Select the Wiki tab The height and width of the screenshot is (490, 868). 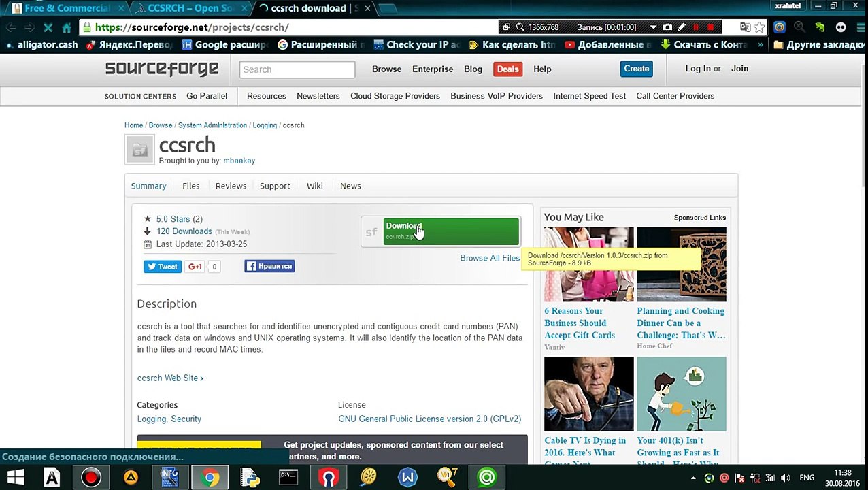pos(314,186)
